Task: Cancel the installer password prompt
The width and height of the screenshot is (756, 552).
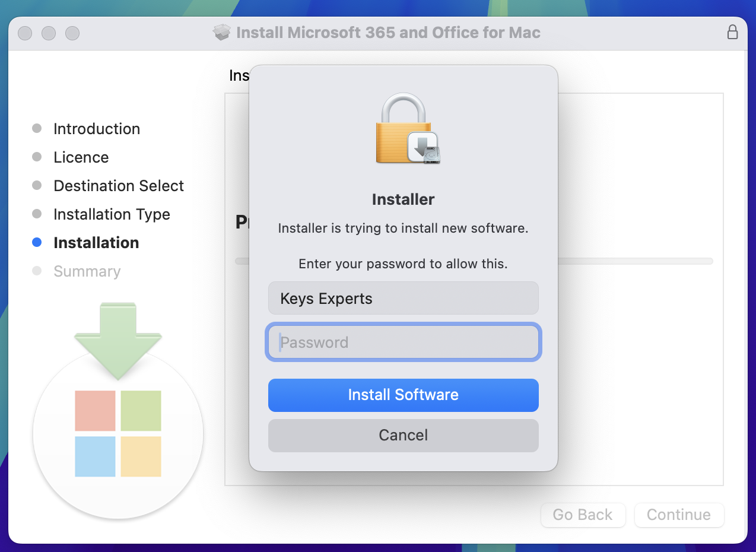Action: (403, 436)
